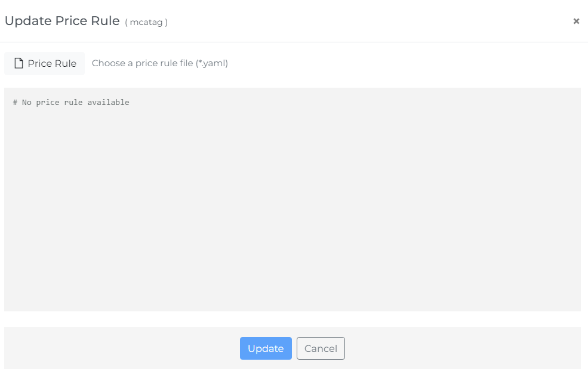Cancel the price rule update
The image size is (588, 374).
[x=321, y=348]
